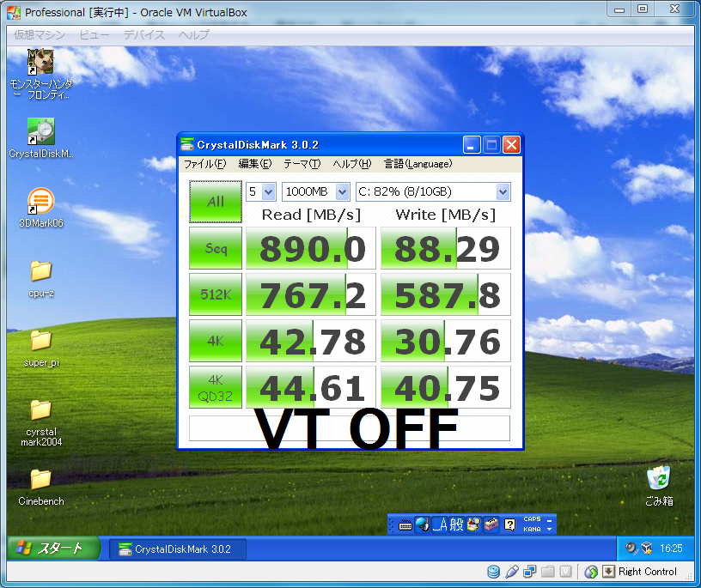Image resolution: width=701 pixels, height=588 pixels.
Task: Start the Seq benchmark button
Action: click(216, 248)
